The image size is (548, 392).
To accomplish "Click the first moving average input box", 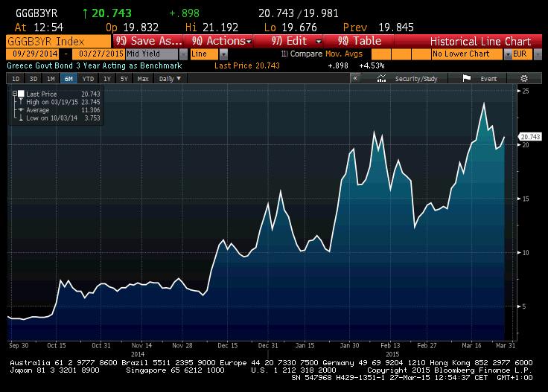I will coord(381,54).
